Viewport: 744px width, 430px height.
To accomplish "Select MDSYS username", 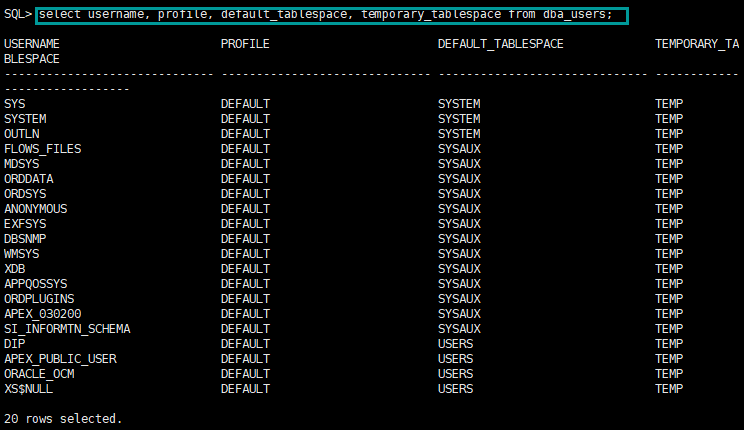I will [x=22, y=164].
